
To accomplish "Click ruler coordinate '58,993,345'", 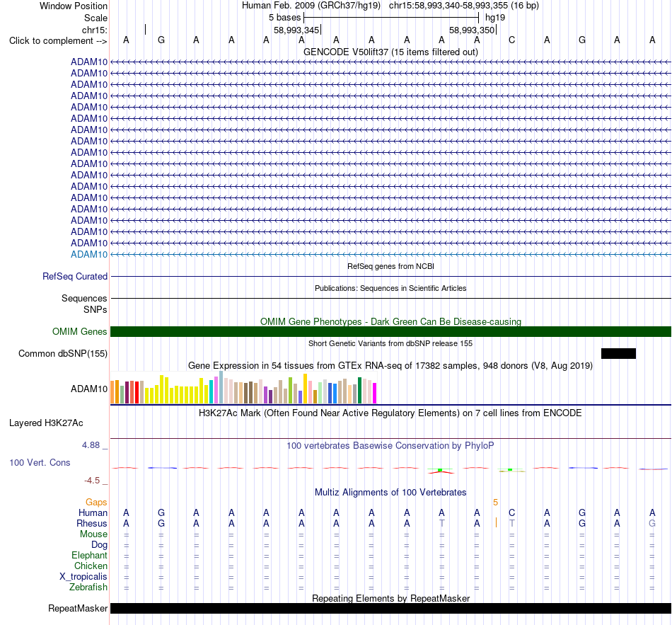I will pos(296,30).
